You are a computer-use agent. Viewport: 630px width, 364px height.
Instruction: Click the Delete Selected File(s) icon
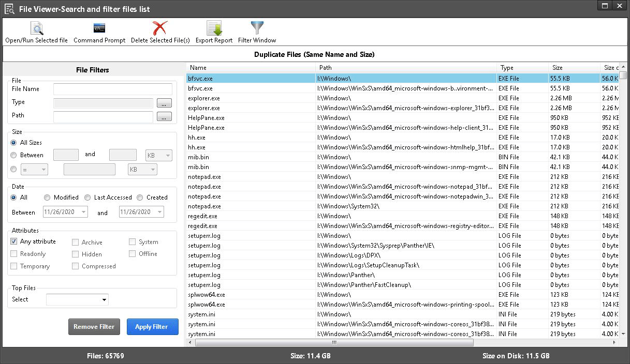click(160, 28)
